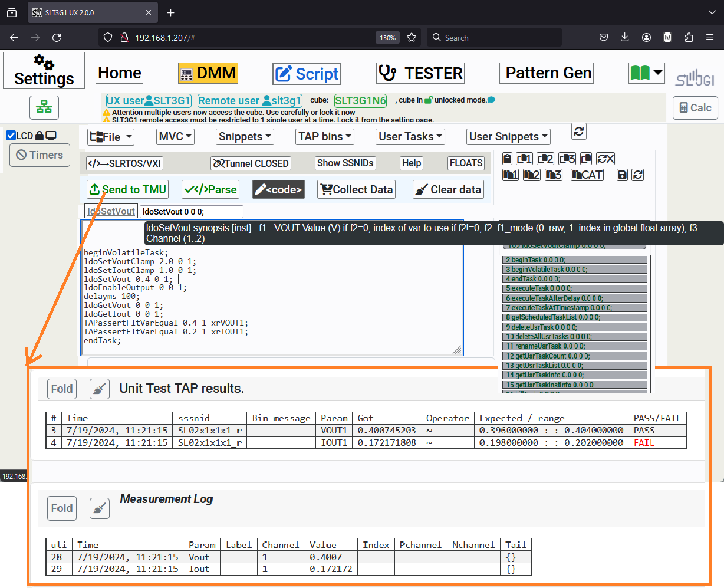Click the CAT clipboard button
Screen dimensions: 724x588
(587, 175)
